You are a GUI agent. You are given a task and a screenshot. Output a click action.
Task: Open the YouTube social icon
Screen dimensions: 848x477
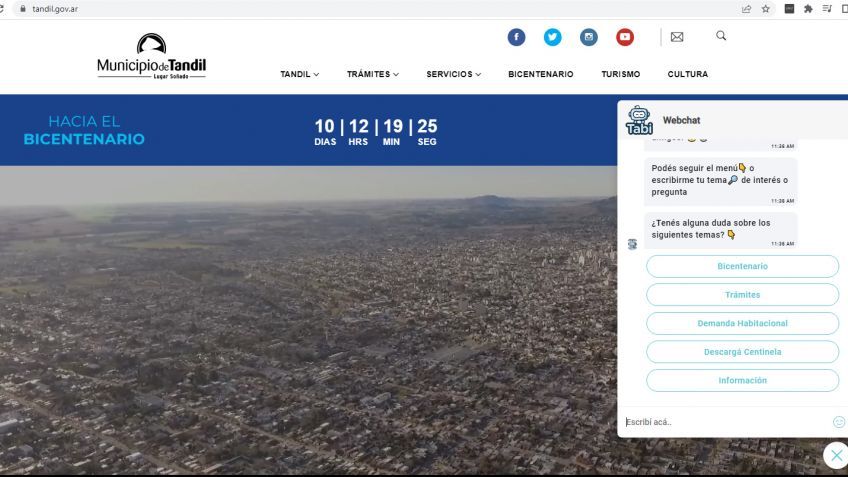pyautogui.click(x=625, y=37)
